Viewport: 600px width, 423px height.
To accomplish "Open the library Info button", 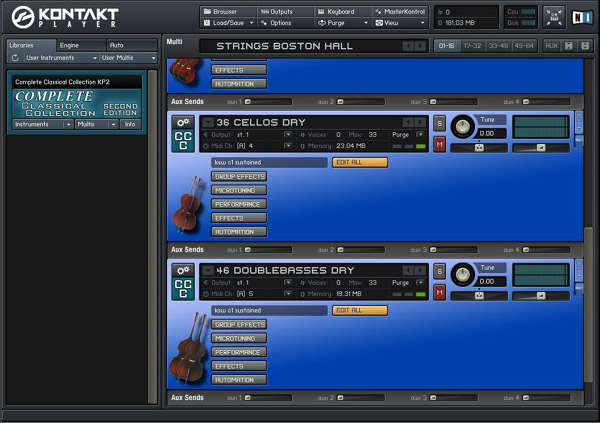I will 130,124.
